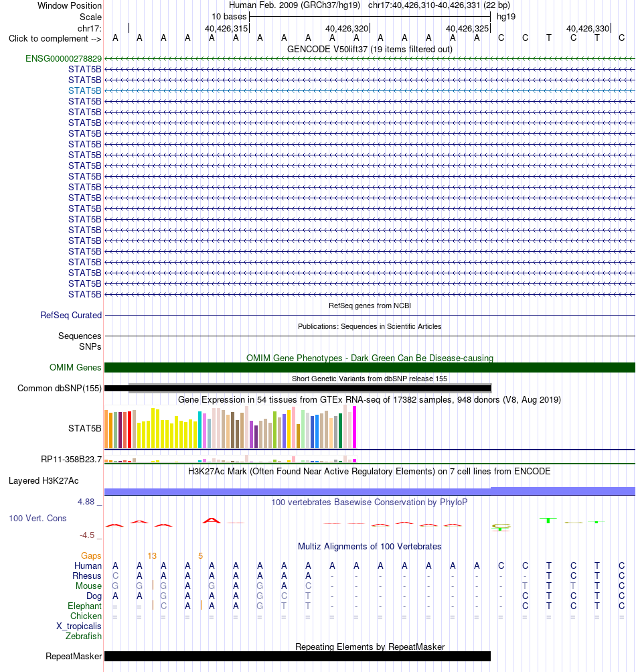Click the Layered H3K27Ac label

[44, 481]
